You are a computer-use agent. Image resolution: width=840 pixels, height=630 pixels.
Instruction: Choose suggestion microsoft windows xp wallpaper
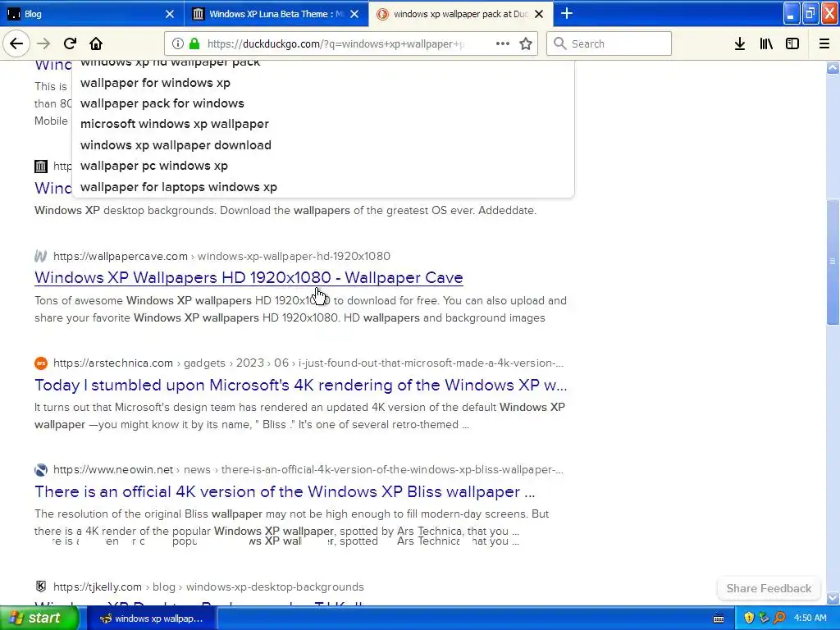(x=175, y=124)
